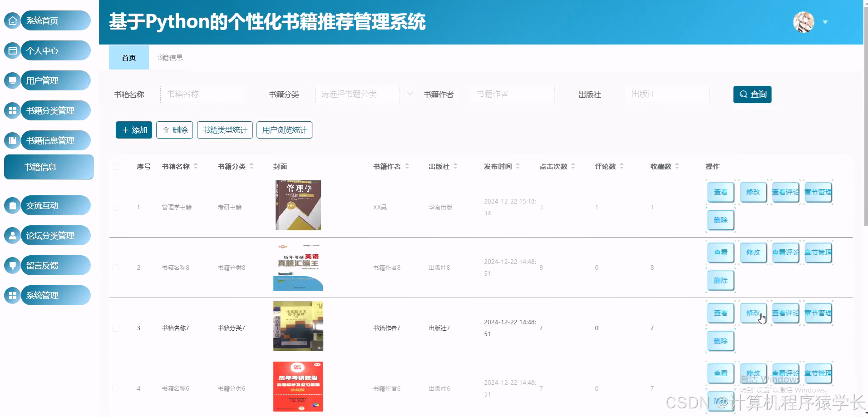Expand 书籍分类管理 sidebar menu
The height and width of the screenshot is (417, 868).
click(x=56, y=110)
